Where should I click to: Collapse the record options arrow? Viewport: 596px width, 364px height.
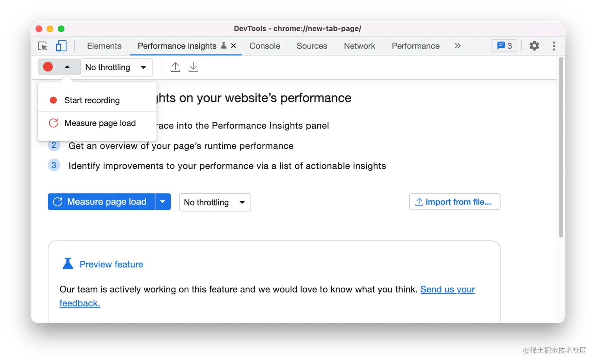click(x=67, y=67)
